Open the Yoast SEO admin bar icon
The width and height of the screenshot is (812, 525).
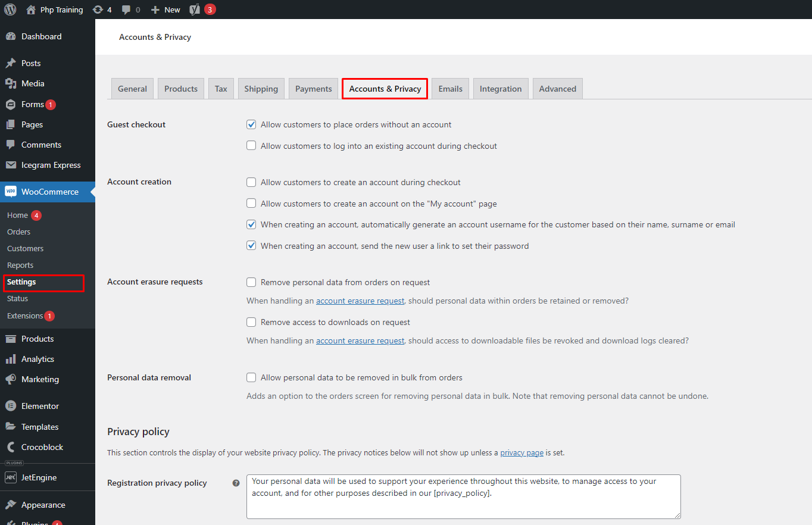[194, 10]
